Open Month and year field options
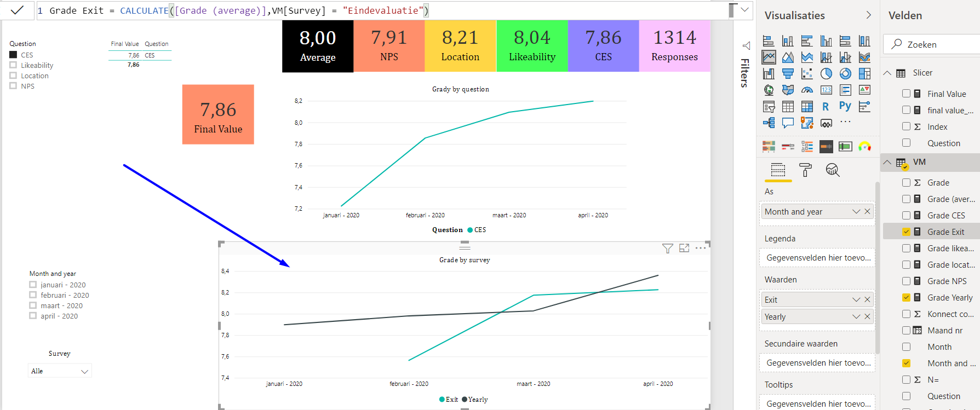 tap(856, 212)
